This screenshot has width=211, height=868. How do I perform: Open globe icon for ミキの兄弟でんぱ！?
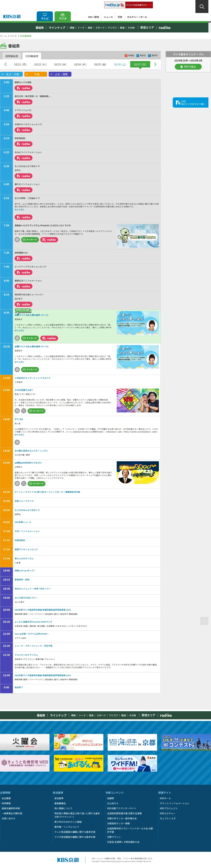pos(17,411)
